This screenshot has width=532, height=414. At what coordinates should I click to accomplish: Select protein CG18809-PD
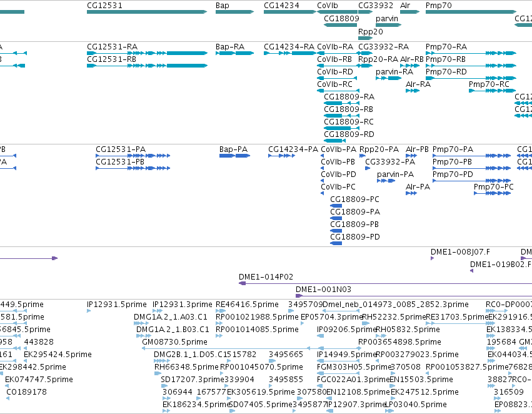[x=355, y=237]
